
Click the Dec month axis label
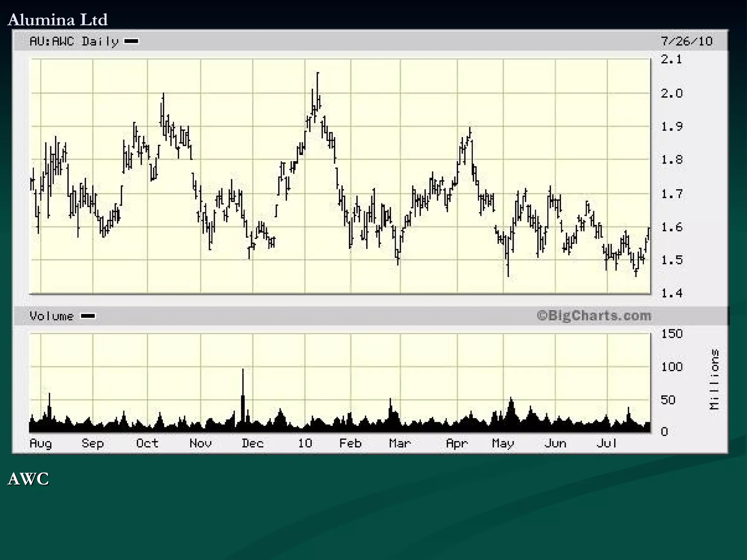(252, 443)
